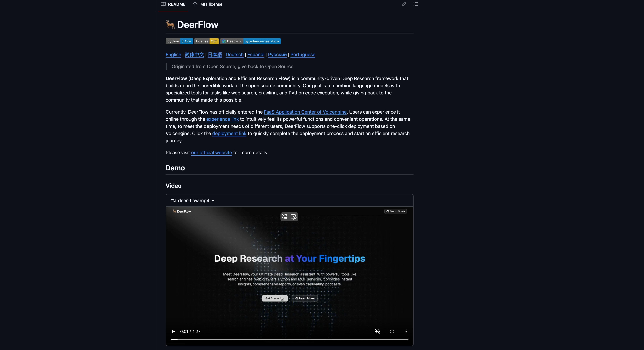Image resolution: width=644 pixels, height=350 pixels.
Task: Click Get Started in the video frame
Action: 275,298
